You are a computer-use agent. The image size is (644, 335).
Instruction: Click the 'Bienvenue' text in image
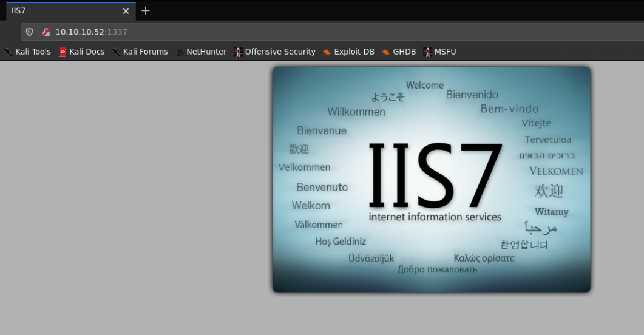(322, 130)
